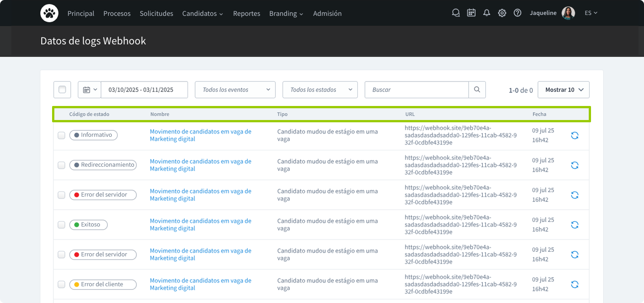The width and height of the screenshot is (644, 303).
Task: Open the Candidatos menu
Action: click(202, 13)
